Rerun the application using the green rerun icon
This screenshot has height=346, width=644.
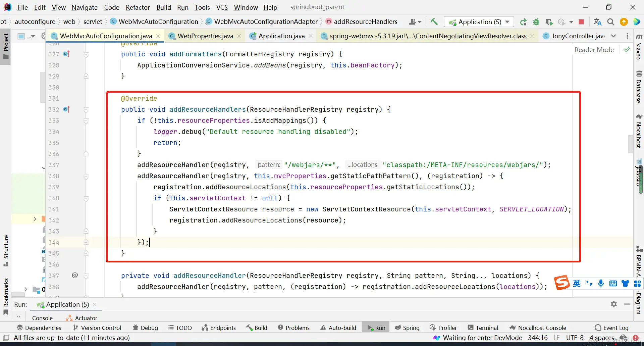point(523,22)
